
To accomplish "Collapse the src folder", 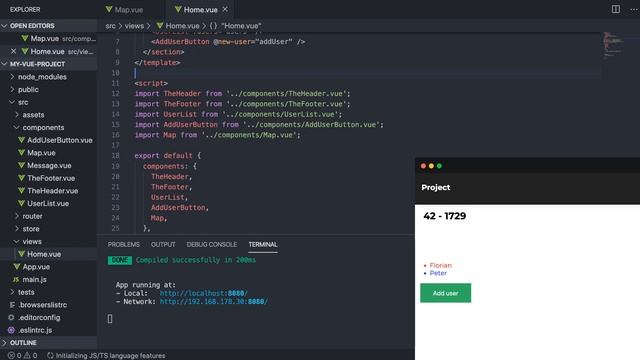I will (12, 102).
